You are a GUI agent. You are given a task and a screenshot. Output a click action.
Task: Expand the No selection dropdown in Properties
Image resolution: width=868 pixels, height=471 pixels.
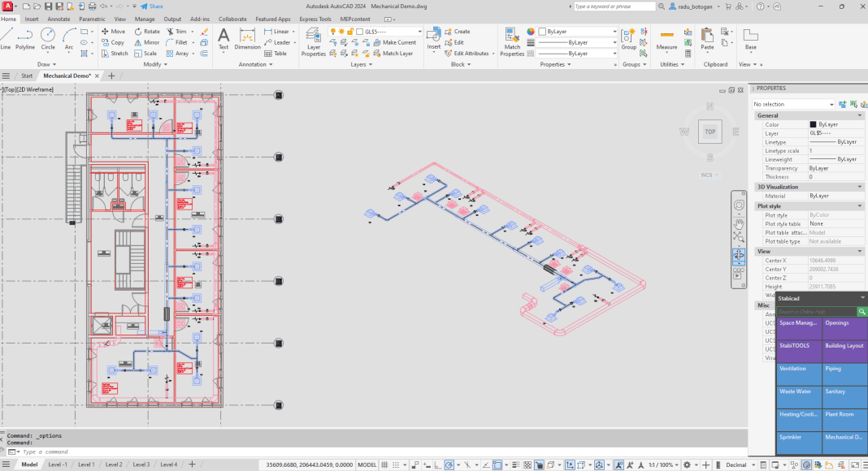pyautogui.click(x=831, y=104)
